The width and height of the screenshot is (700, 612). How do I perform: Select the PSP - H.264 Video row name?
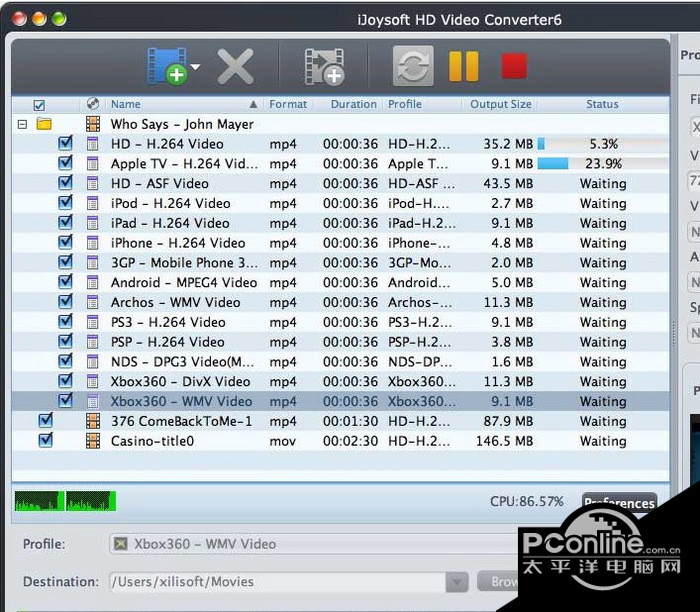168,342
